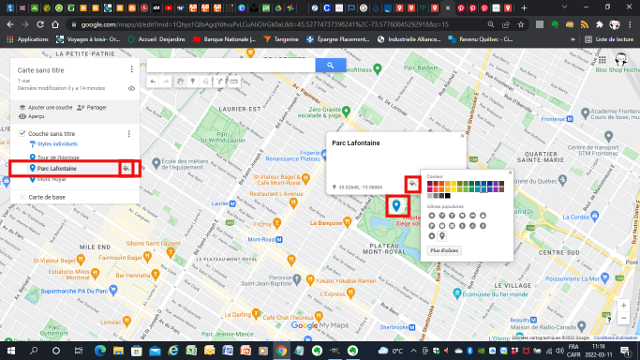Image resolution: width=640 pixels, height=360 pixels.
Task: Click the Drive saved cloud icon
Action: [131, 88]
